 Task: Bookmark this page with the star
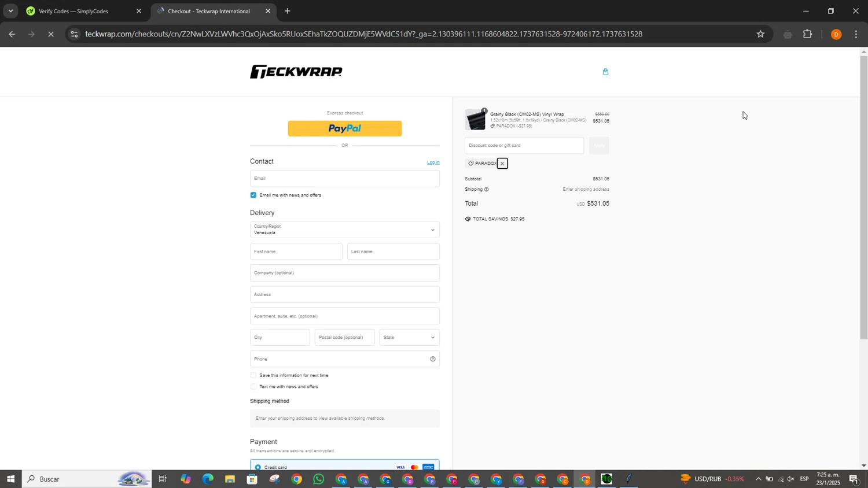[x=760, y=34]
